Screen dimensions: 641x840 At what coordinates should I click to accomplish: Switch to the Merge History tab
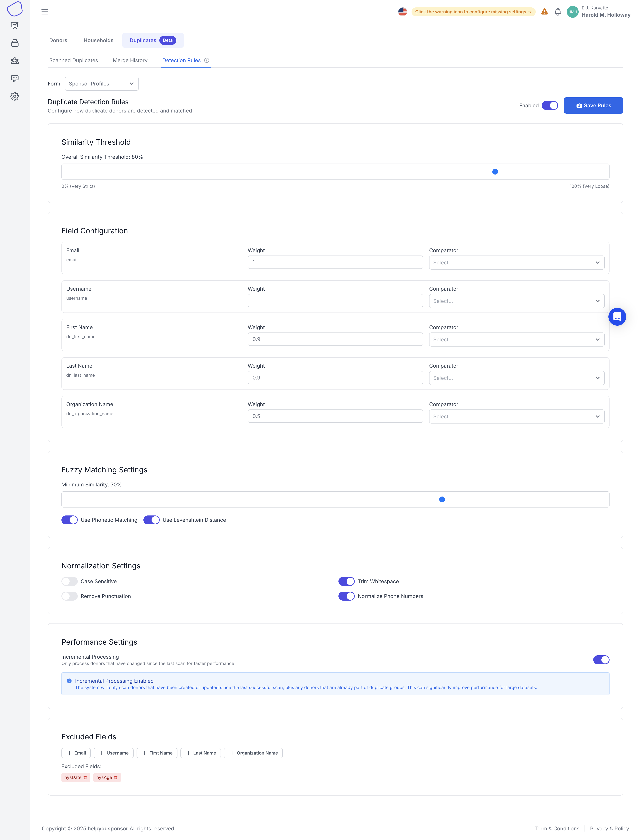(130, 60)
